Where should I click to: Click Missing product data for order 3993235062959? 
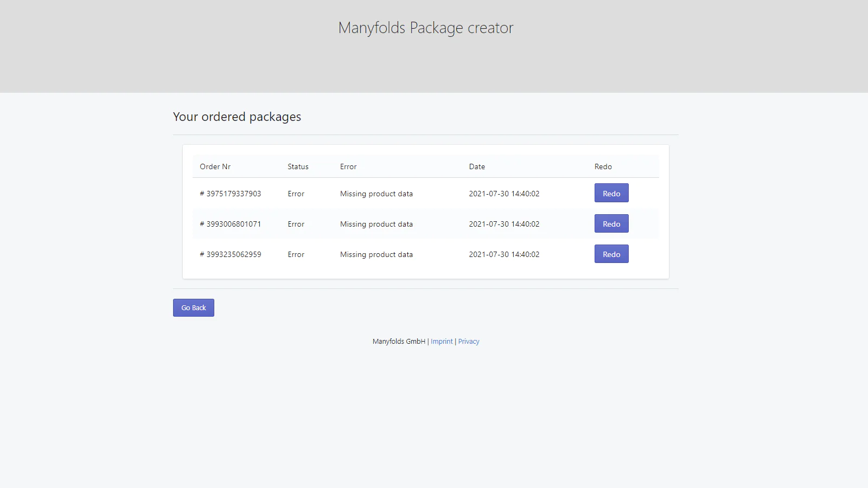click(x=376, y=254)
